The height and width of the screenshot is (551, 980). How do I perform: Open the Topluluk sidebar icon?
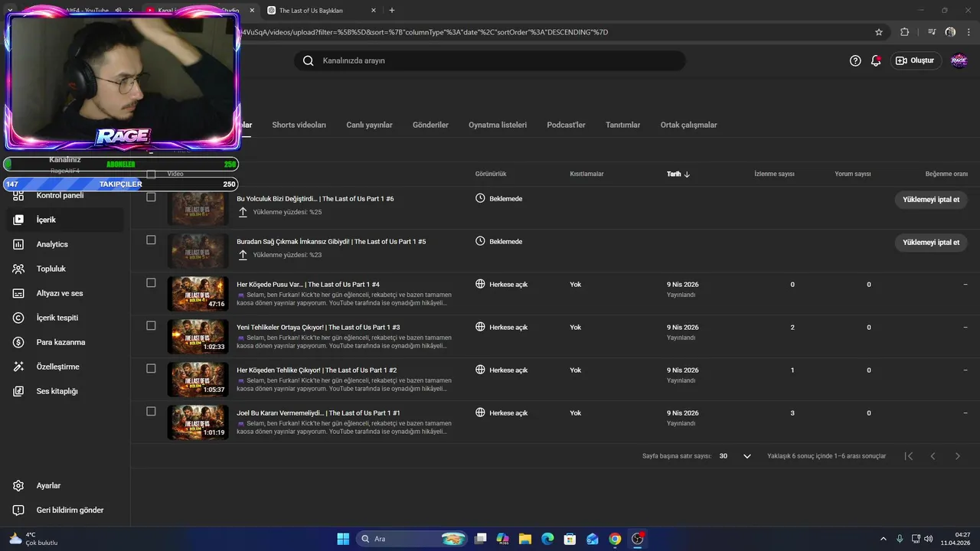tap(19, 269)
